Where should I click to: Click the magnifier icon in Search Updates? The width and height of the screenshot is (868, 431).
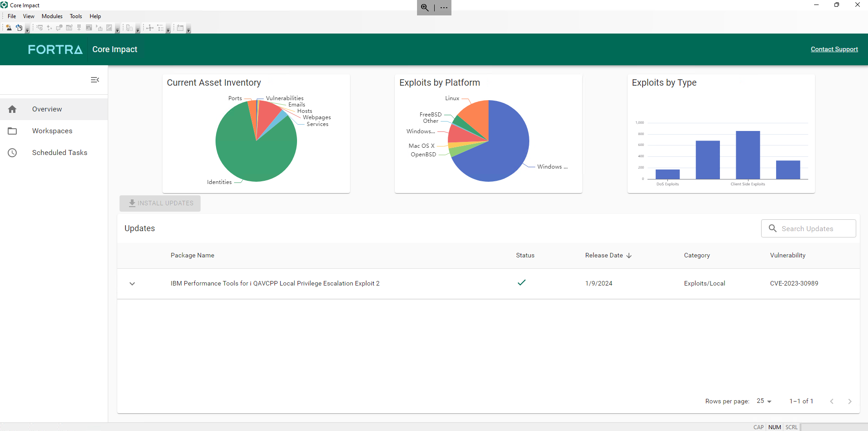pos(773,228)
